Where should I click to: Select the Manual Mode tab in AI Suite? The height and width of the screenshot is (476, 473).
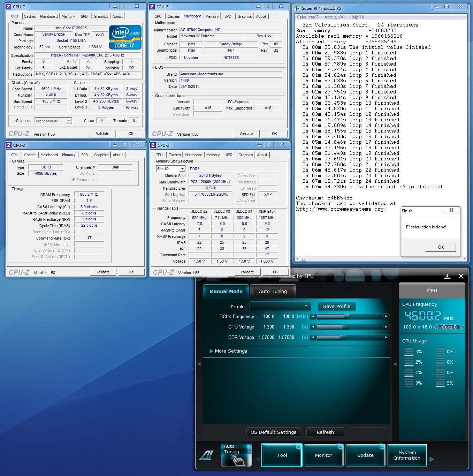(226, 291)
